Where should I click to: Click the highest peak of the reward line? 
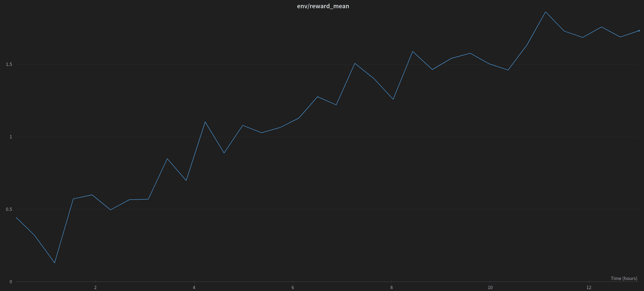pyautogui.click(x=546, y=12)
